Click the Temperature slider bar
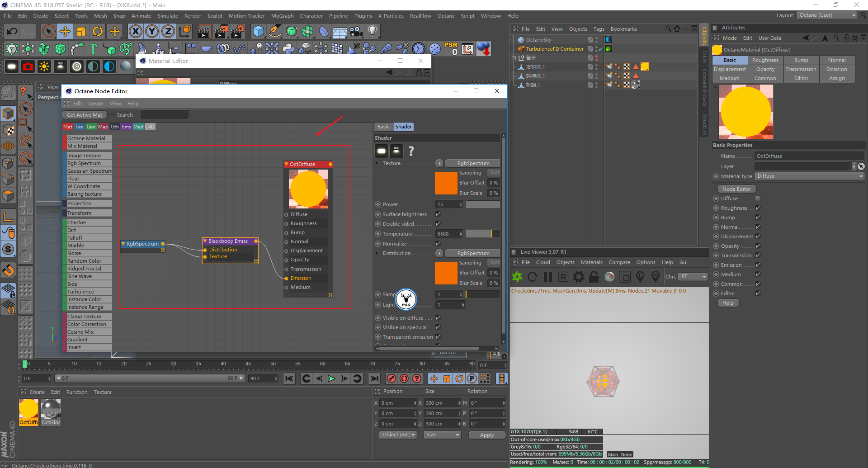Image resolution: width=868 pixels, height=468 pixels. (483, 234)
